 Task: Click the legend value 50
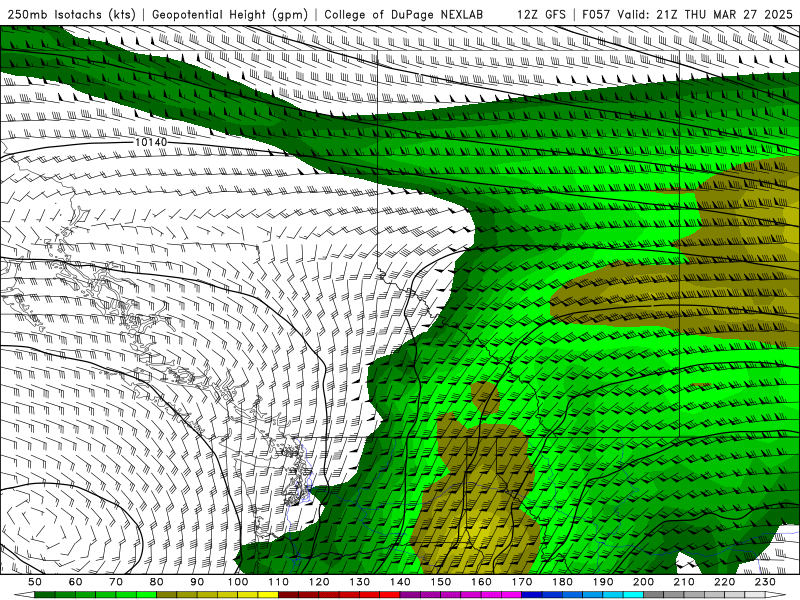pyautogui.click(x=35, y=582)
